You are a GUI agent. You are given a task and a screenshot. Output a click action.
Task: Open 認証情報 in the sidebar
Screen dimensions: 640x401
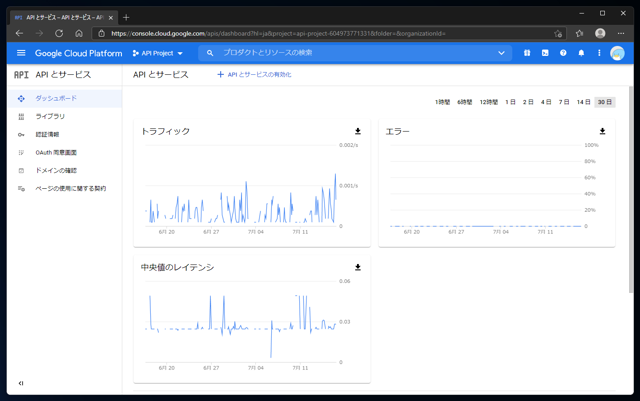[x=64, y=134]
